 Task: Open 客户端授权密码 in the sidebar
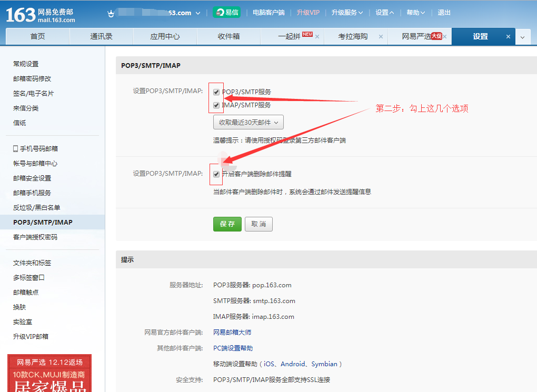[x=35, y=237]
